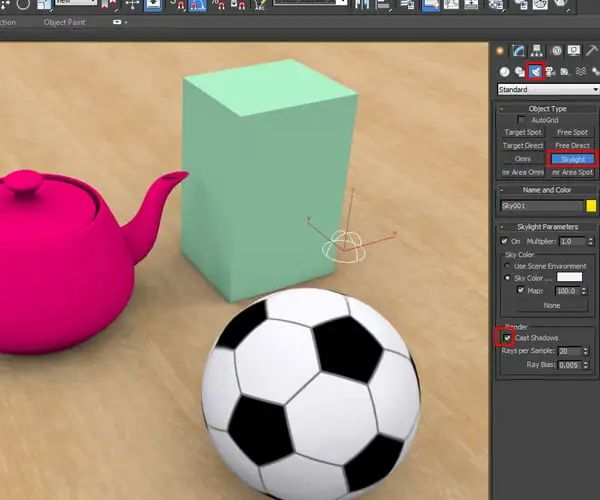Select the Shapes category icon

[x=520, y=72]
